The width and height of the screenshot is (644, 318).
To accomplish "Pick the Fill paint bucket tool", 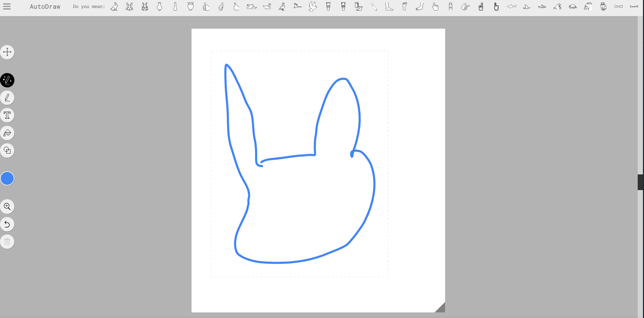I will click(x=7, y=133).
